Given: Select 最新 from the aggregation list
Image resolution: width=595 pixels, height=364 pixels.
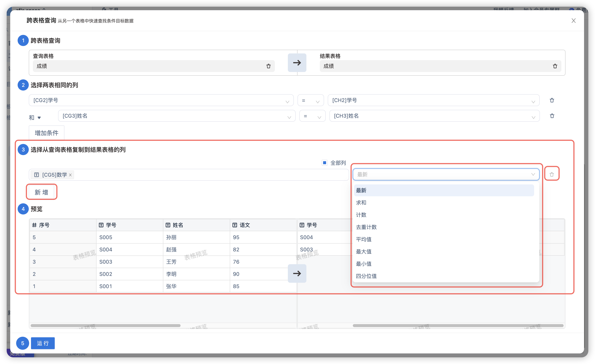Looking at the screenshot, I should pos(444,191).
